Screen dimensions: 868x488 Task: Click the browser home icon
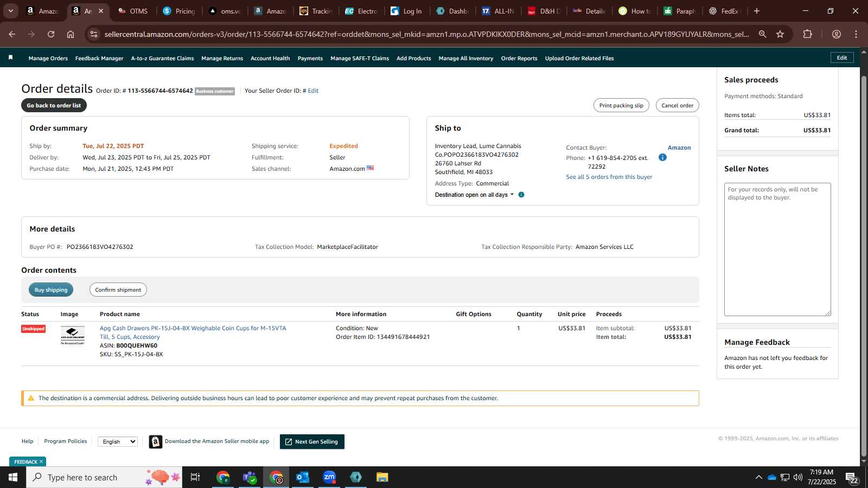[x=71, y=34]
